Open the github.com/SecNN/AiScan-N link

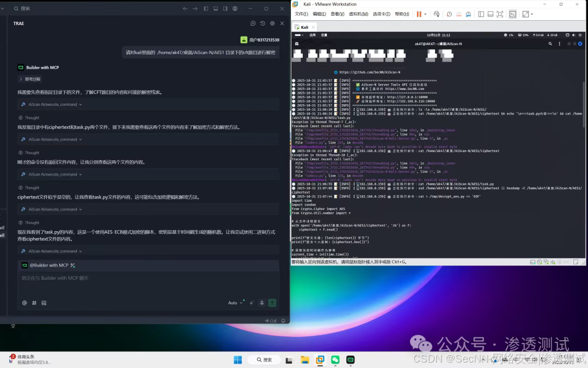[x=370, y=72]
